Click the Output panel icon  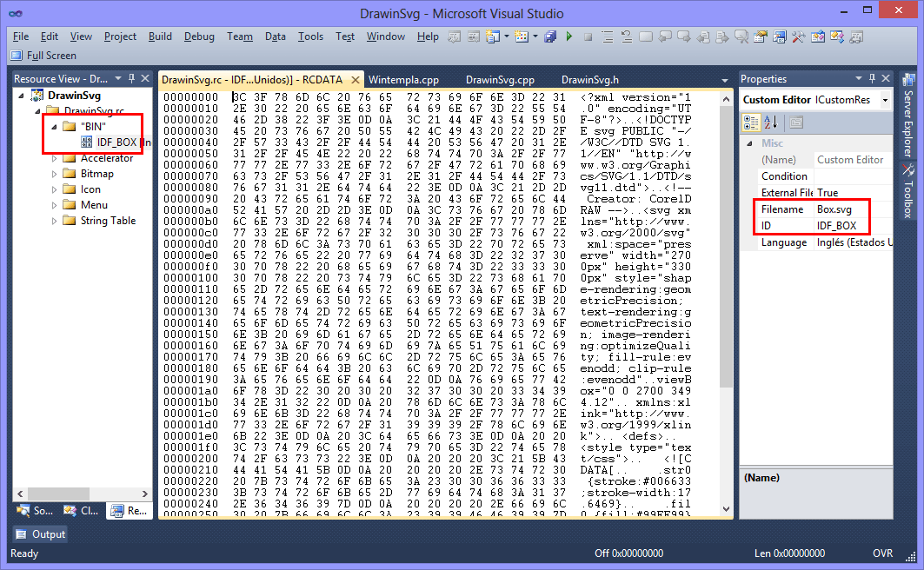point(21,534)
